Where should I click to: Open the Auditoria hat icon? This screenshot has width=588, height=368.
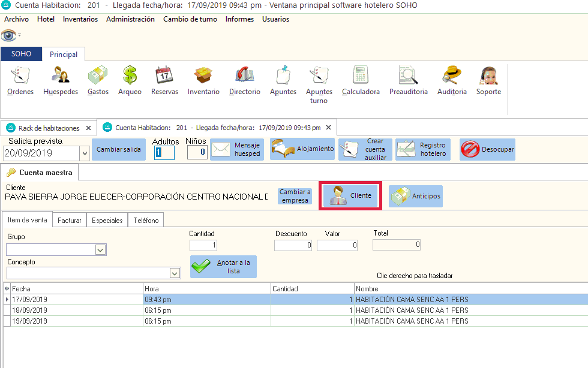[451, 81]
